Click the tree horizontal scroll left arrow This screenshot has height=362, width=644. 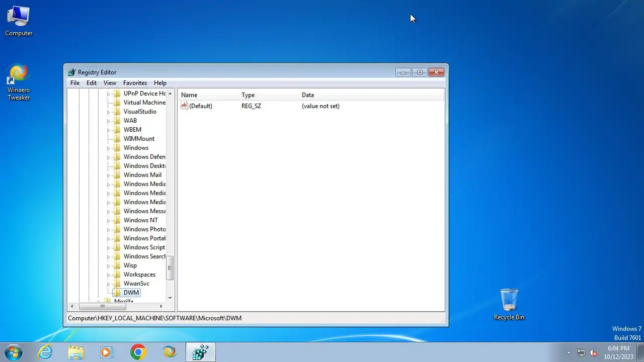pos(72,306)
